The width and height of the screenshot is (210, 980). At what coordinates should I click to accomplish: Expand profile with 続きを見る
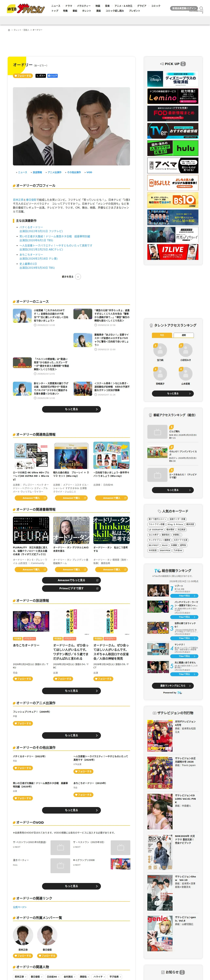click(71, 277)
